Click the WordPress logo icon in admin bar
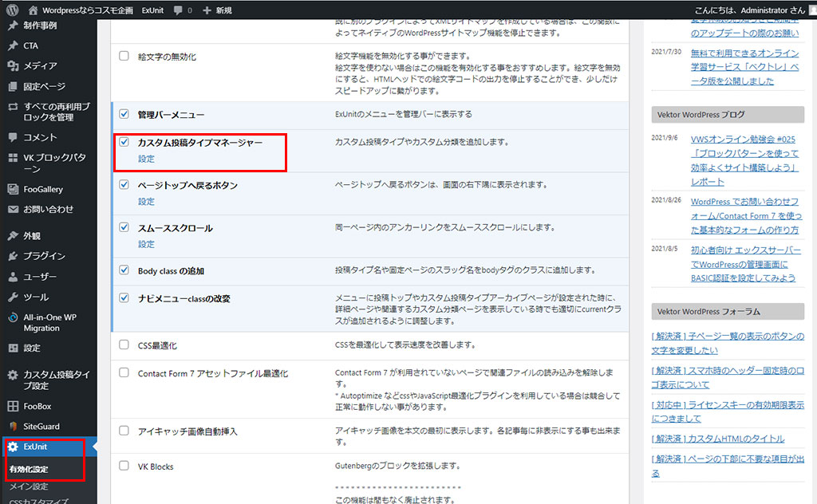The width and height of the screenshot is (817, 504). pyautogui.click(x=13, y=10)
